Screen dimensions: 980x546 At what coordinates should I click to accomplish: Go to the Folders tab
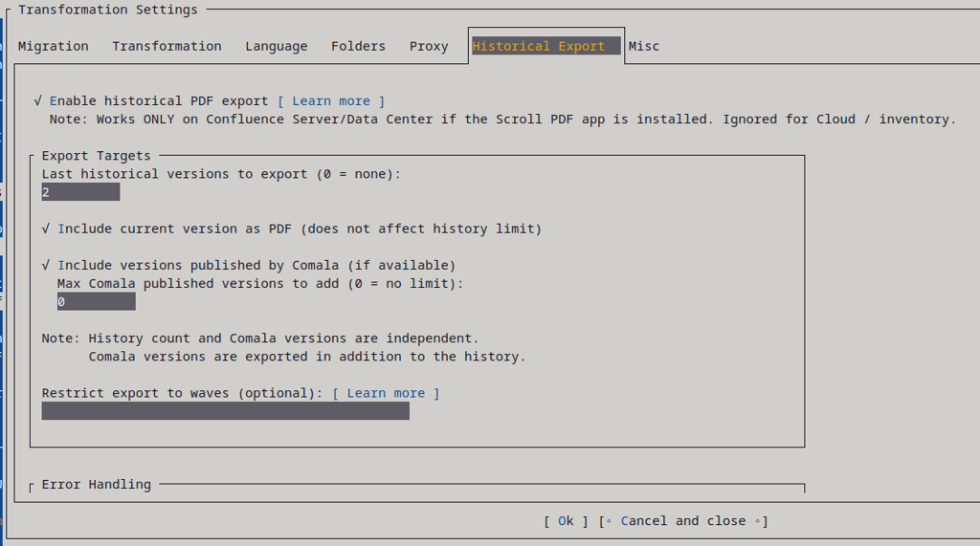click(x=358, y=46)
